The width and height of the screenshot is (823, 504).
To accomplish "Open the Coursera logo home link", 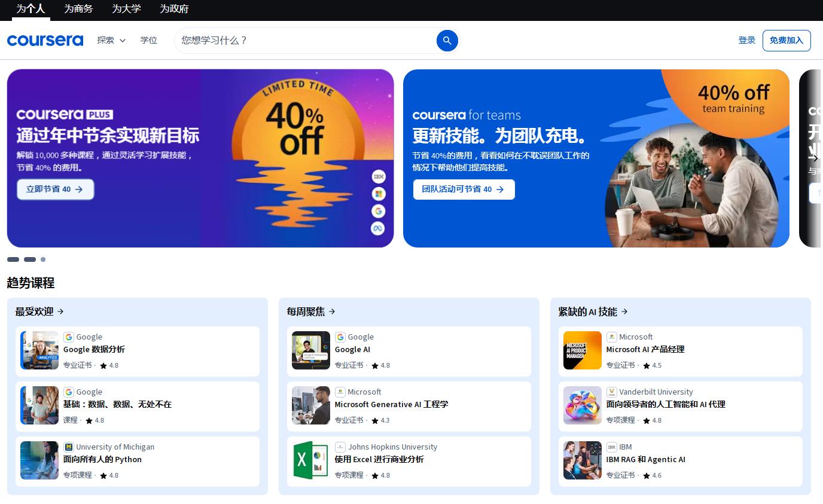I will click(45, 41).
